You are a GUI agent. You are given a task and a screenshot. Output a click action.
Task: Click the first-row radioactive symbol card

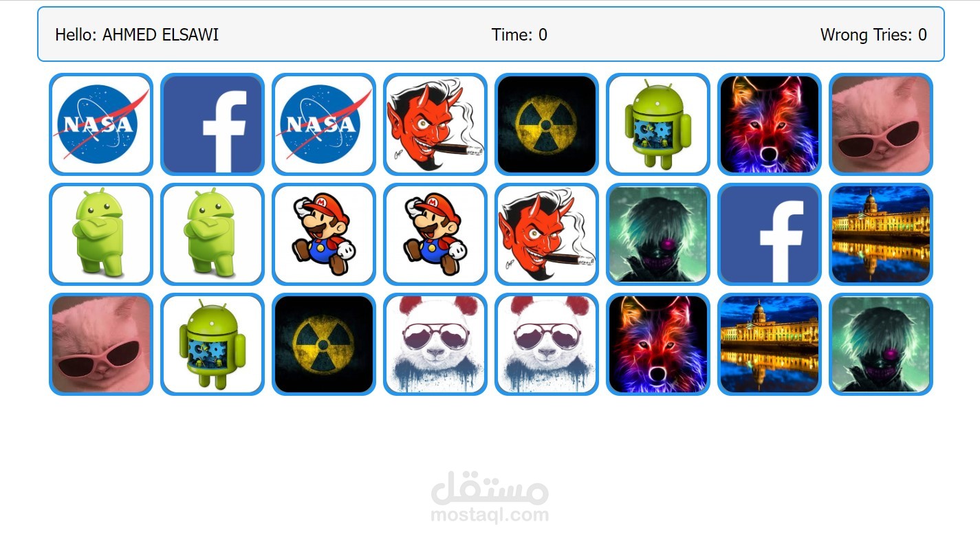coord(547,124)
